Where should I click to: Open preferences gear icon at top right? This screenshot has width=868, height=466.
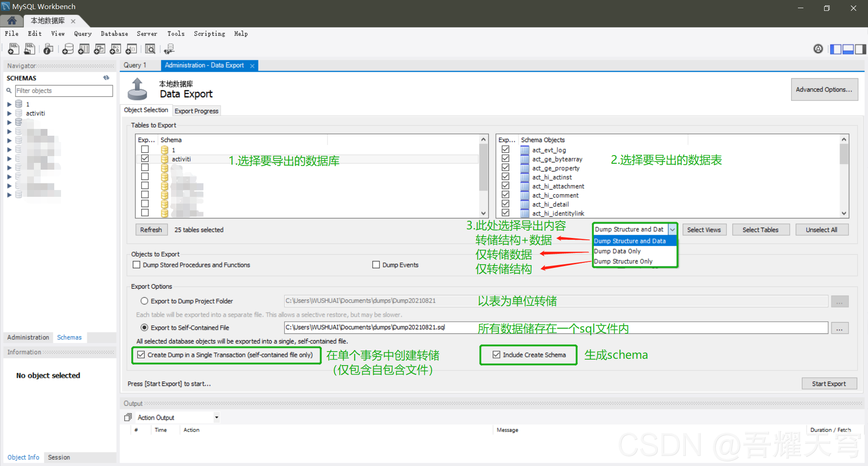(818, 49)
